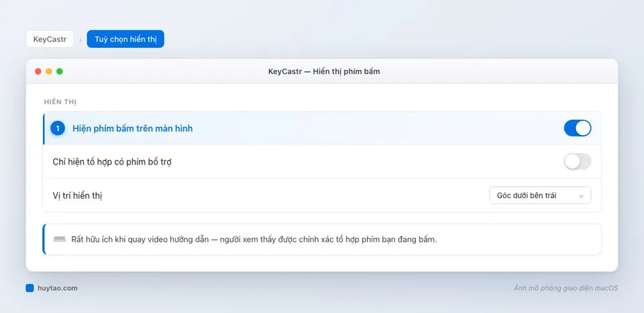The width and height of the screenshot is (644, 313).
Task: Click the "Vị trí hiển thị" label
Action: [77, 195]
